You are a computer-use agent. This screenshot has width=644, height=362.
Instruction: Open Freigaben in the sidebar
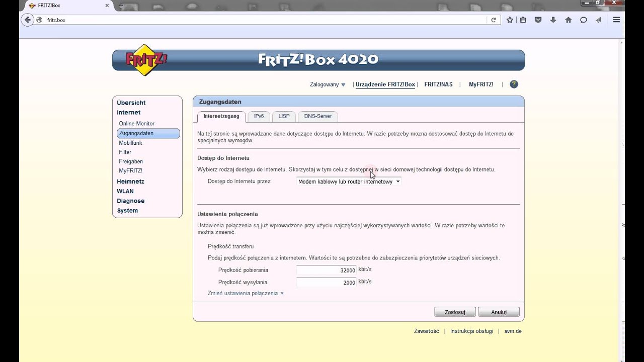(x=131, y=161)
